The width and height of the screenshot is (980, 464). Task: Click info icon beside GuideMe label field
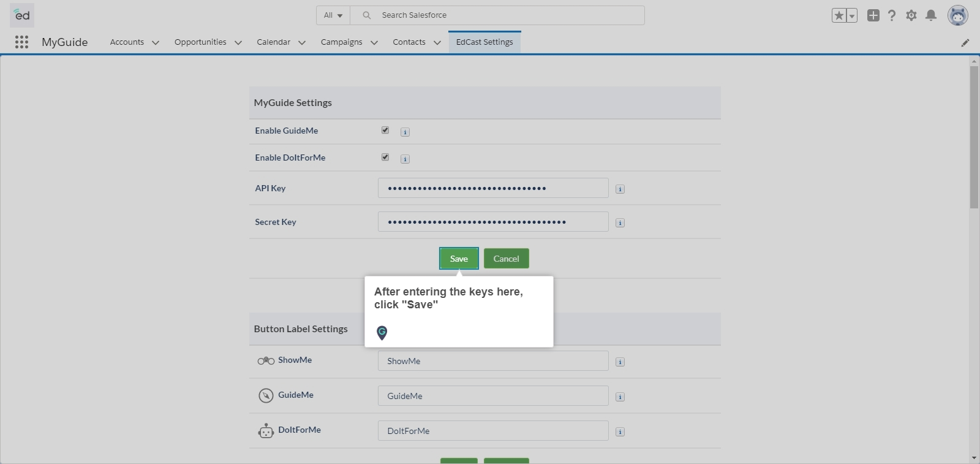[620, 397]
